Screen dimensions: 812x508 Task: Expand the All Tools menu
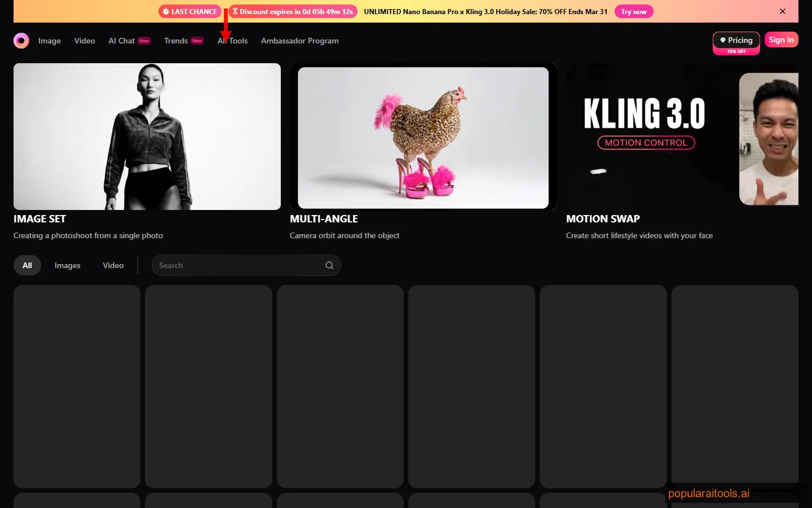(x=233, y=41)
